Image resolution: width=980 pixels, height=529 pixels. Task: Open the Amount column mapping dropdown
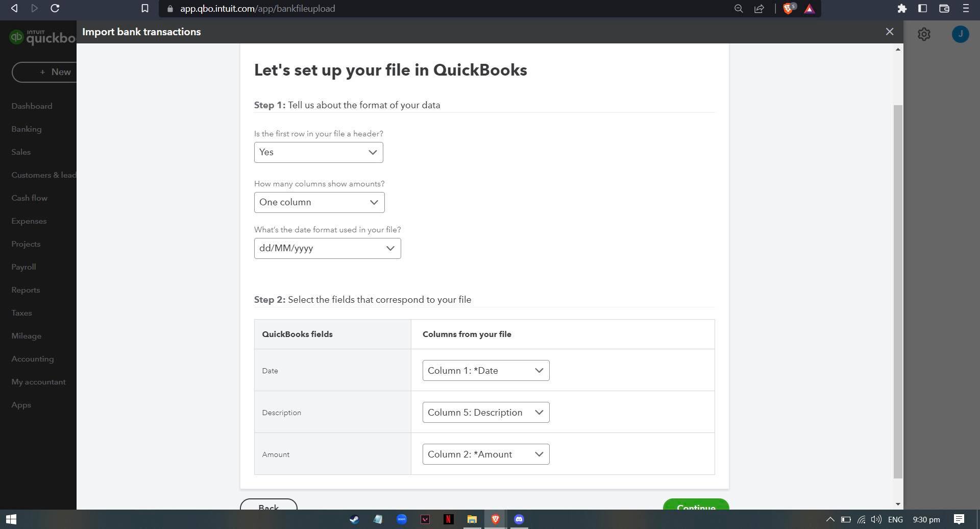486,454
